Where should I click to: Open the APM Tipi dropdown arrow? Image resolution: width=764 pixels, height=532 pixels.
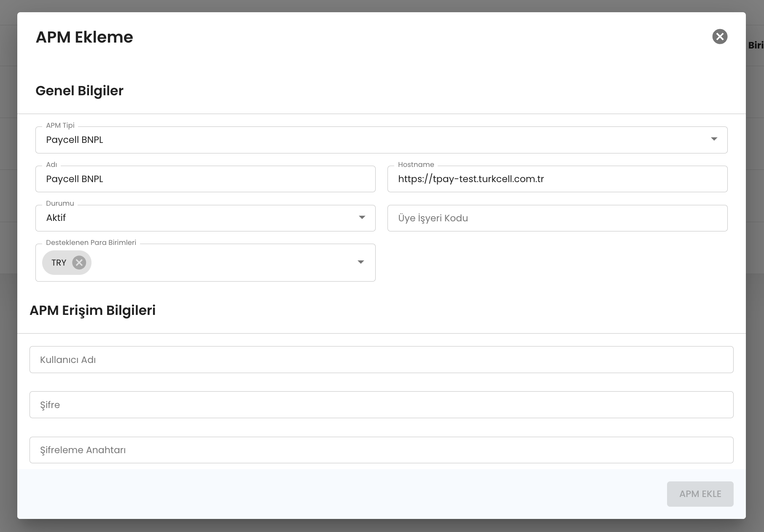point(714,139)
